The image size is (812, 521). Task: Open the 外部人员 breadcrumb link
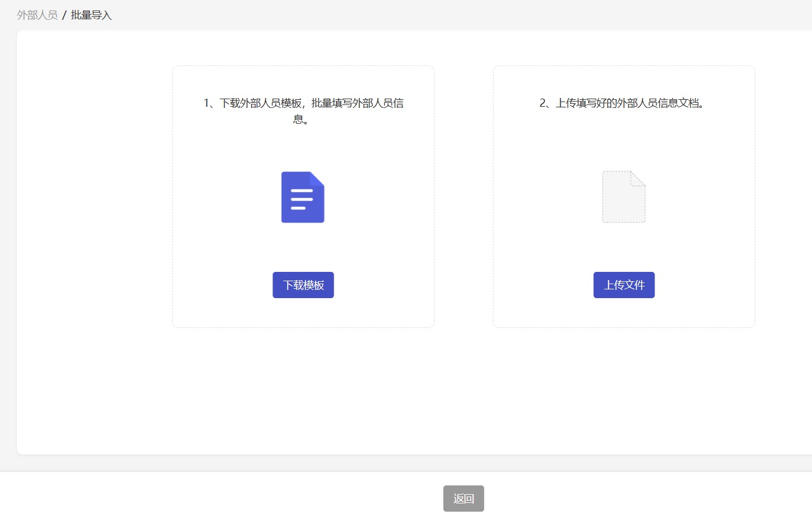pyautogui.click(x=37, y=15)
